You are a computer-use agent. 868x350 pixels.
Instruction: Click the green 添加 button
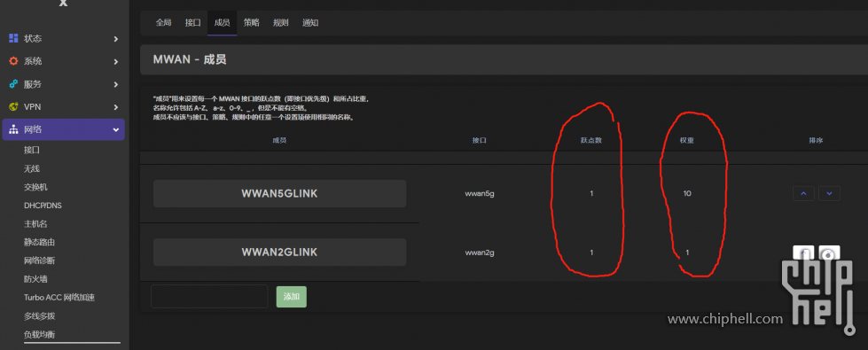[291, 296]
